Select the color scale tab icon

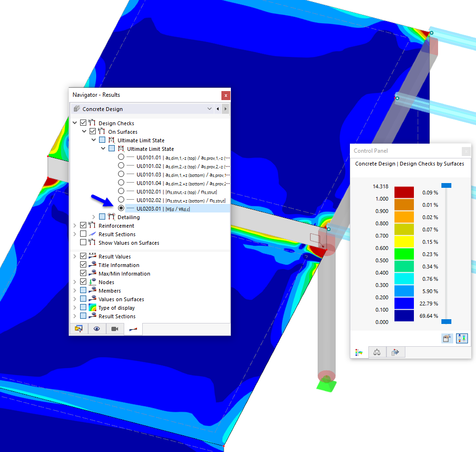359,352
